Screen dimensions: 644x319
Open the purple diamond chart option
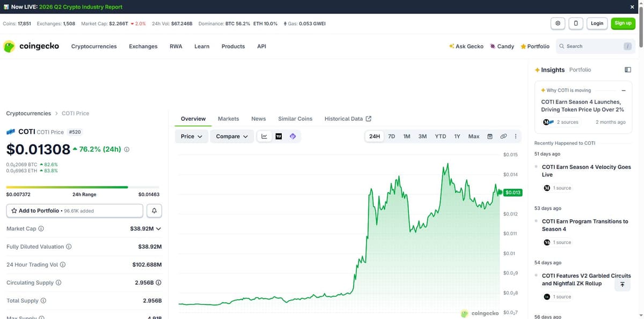293,136
